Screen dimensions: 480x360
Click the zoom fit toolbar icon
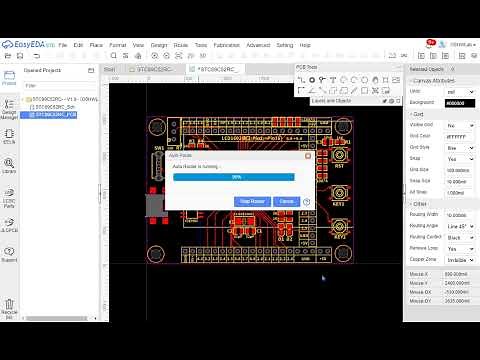pyautogui.click(x=178, y=56)
